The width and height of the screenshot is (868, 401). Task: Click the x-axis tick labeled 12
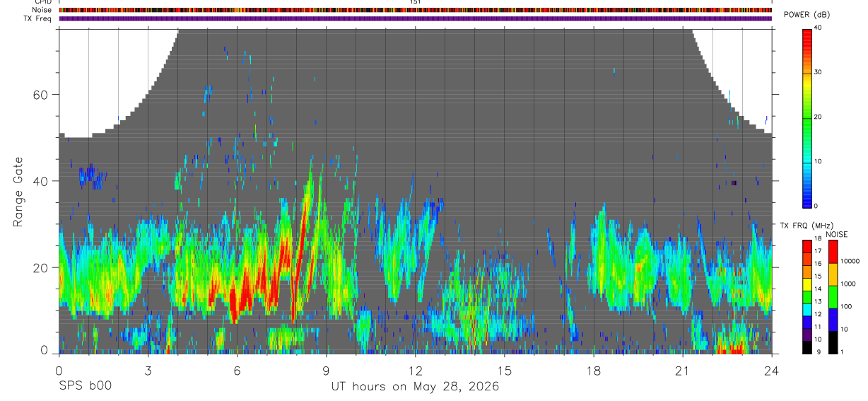pos(415,371)
